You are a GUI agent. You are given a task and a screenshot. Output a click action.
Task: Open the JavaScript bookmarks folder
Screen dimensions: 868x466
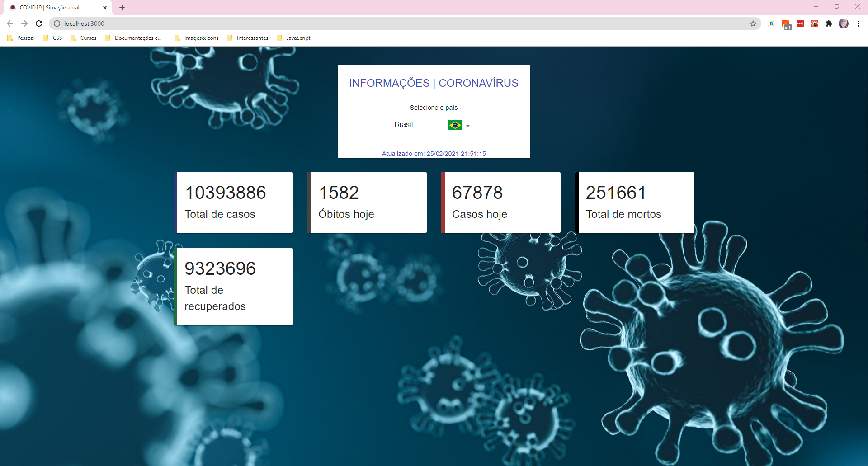[x=293, y=38]
